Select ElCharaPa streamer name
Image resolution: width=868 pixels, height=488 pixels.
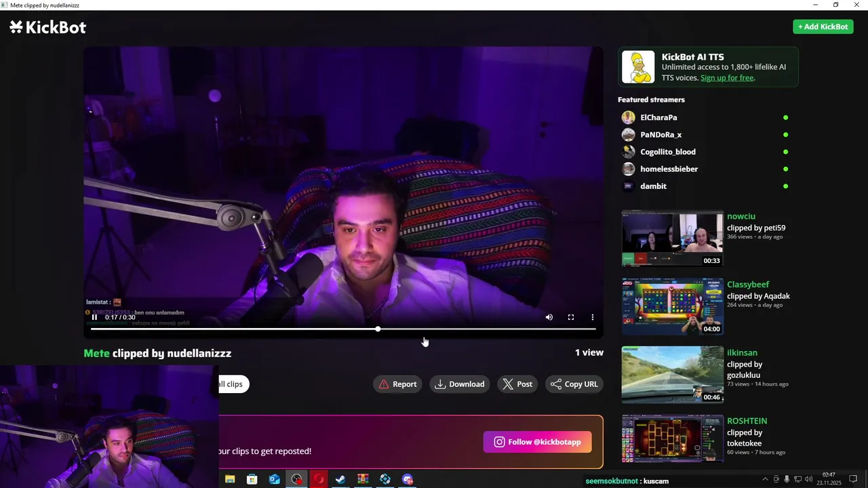pos(658,117)
